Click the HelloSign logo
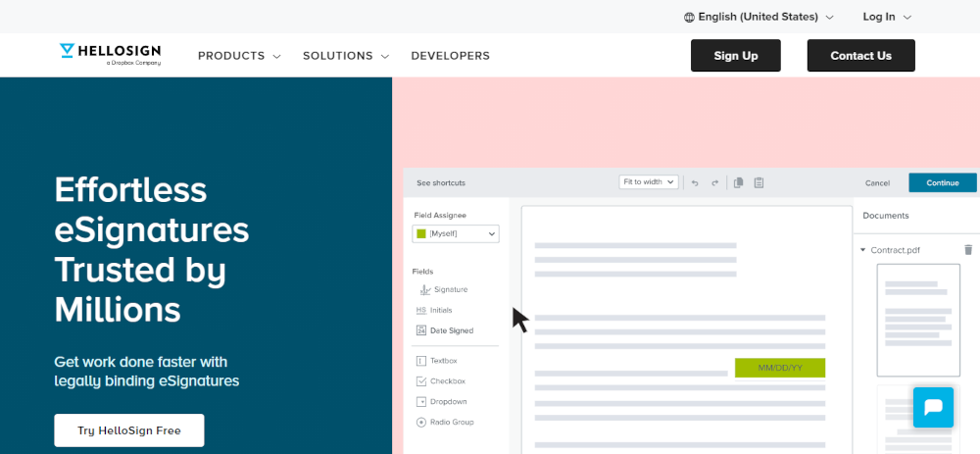The image size is (980, 454). (x=110, y=54)
